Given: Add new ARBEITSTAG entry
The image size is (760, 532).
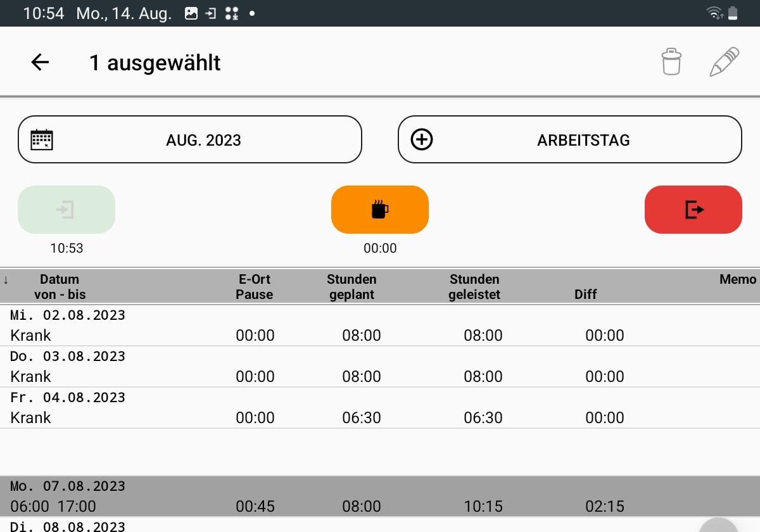Looking at the screenshot, I should [x=570, y=139].
